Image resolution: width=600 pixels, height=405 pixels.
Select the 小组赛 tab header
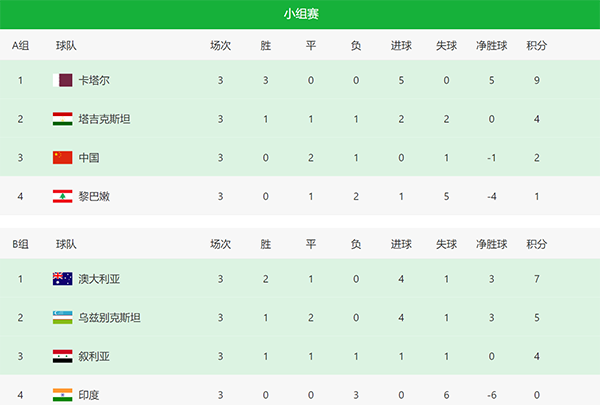click(300, 14)
